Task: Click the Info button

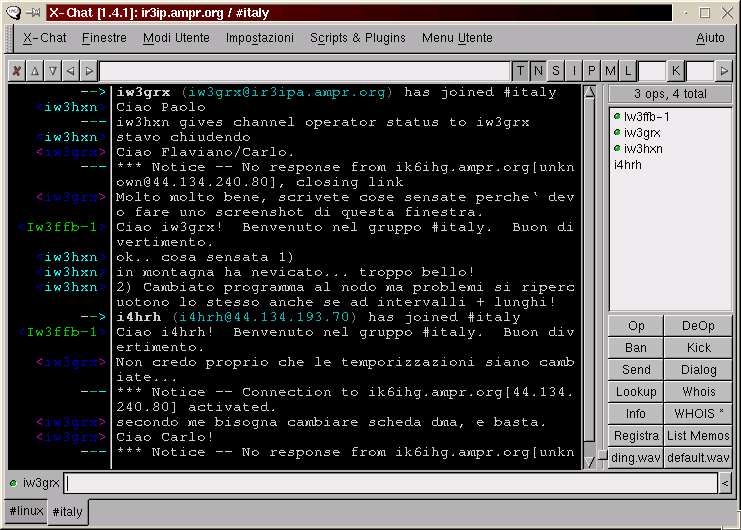Action: click(636, 414)
